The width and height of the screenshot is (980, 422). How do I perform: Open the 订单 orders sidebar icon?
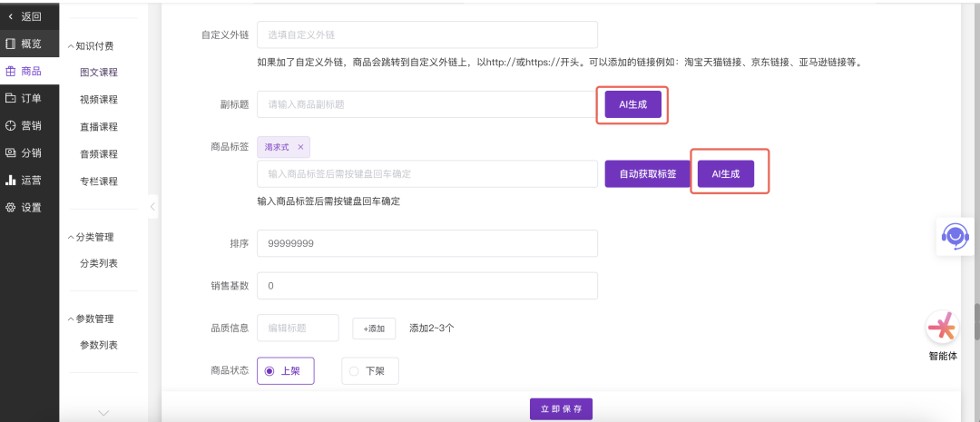(11, 98)
